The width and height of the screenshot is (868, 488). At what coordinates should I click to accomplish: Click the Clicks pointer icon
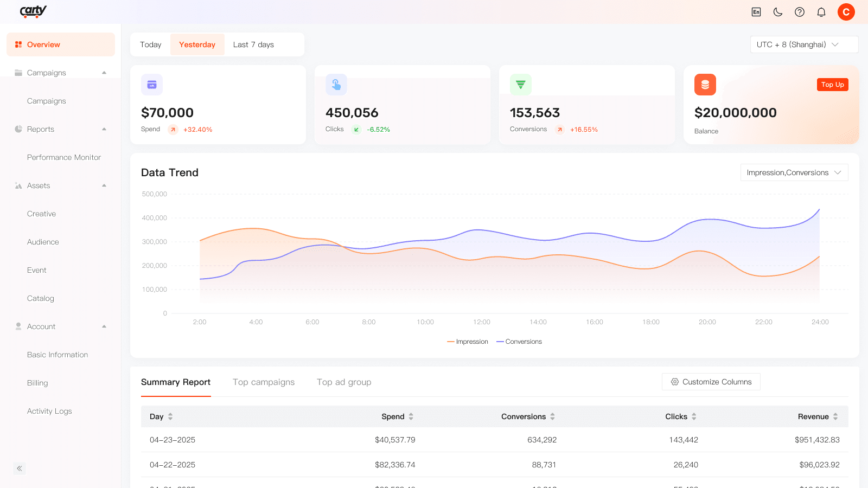(336, 85)
